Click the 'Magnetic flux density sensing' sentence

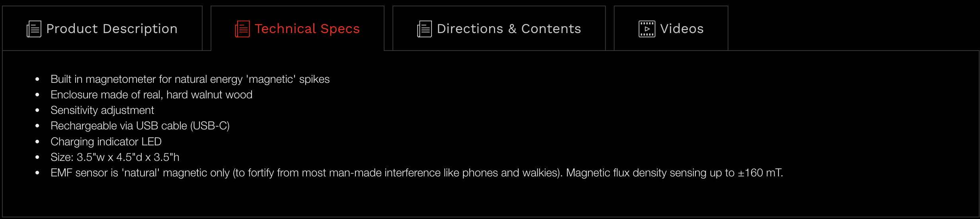650,173
